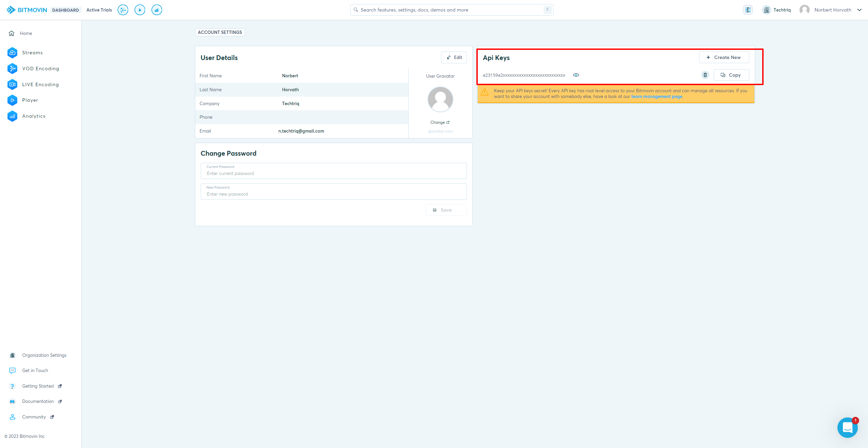
Task: Click the grid icon beside Techtriq
Action: click(x=748, y=10)
